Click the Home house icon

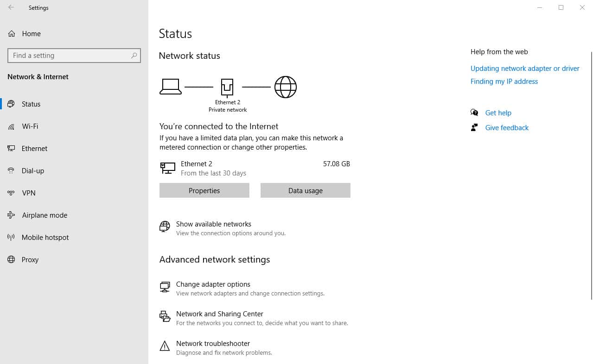(x=12, y=34)
